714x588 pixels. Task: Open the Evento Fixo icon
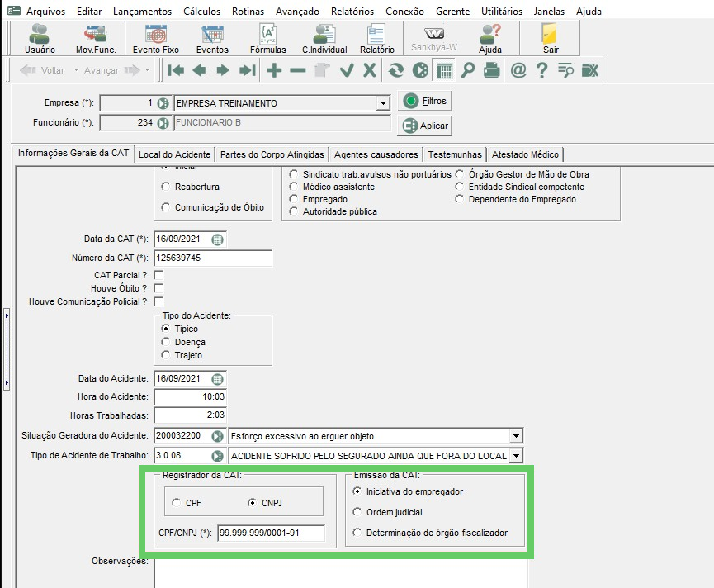pos(156,38)
